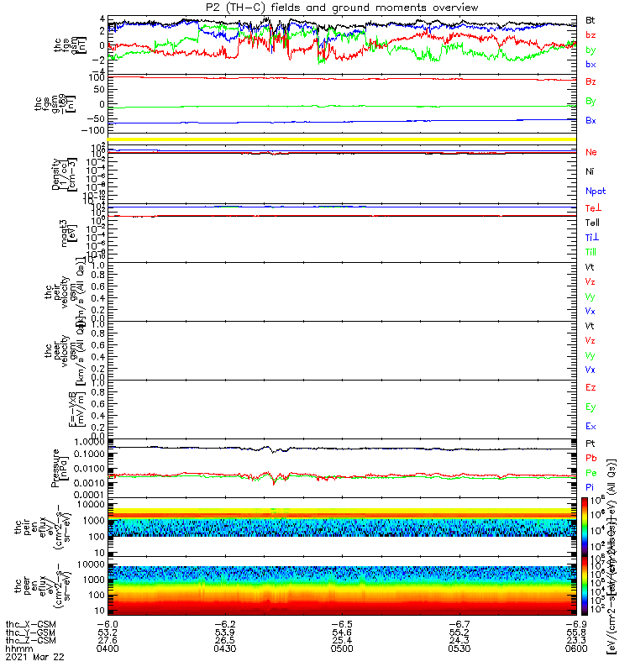Image resolution: width=630 pixels, height=672 pixels.
Task: Click the 0530 time axis label
Action: (x=459, y=648)
